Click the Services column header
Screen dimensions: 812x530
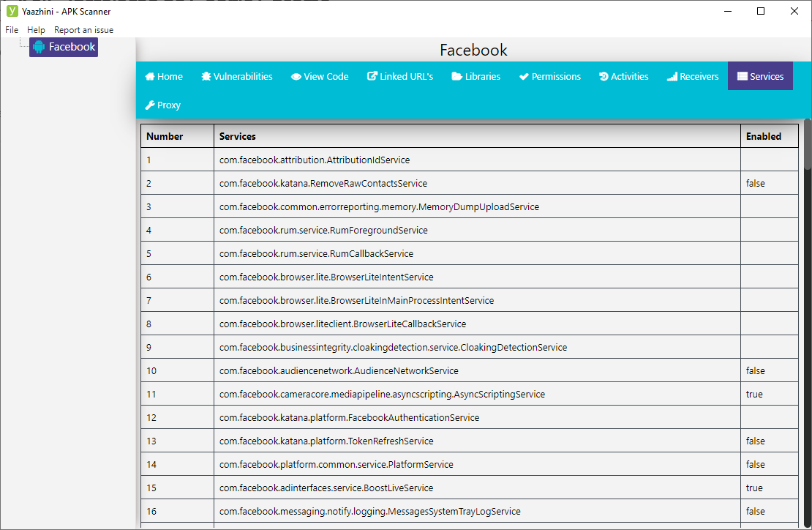477,136
